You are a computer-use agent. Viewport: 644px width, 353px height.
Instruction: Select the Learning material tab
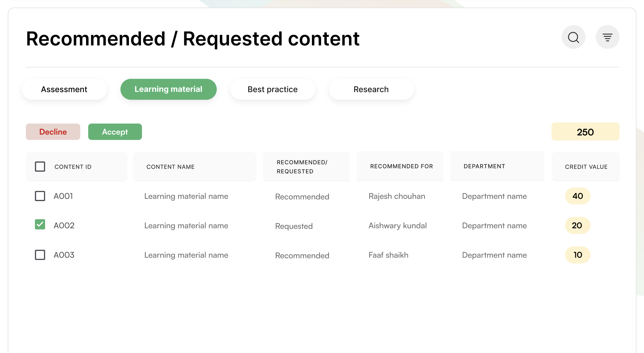tap(168, 90)
